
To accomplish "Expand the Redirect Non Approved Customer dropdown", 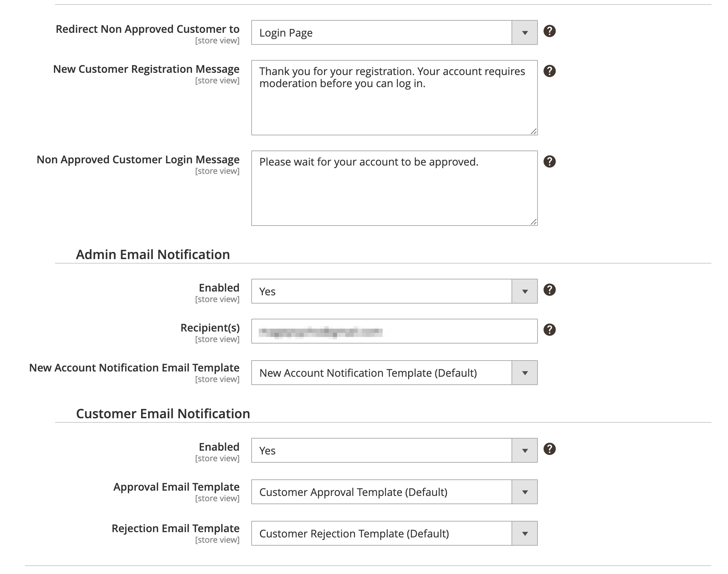I will [x=525, y=32].
